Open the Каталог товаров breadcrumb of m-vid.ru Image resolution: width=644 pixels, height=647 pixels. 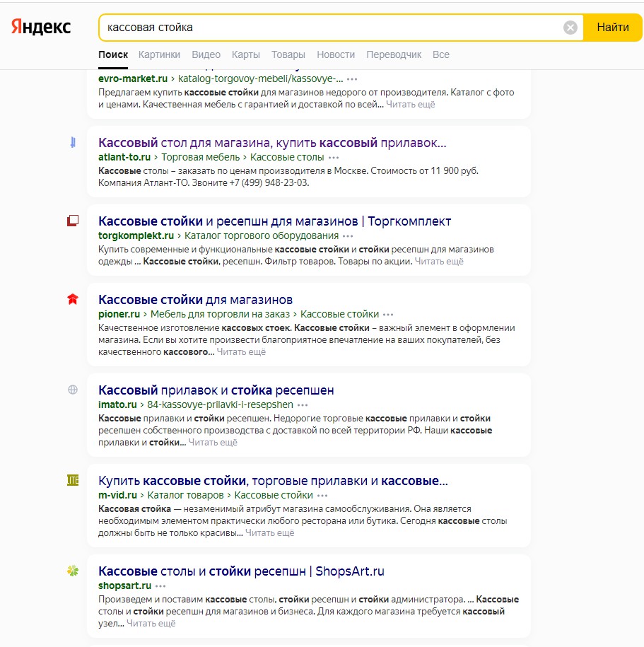(x=186, y=495)
